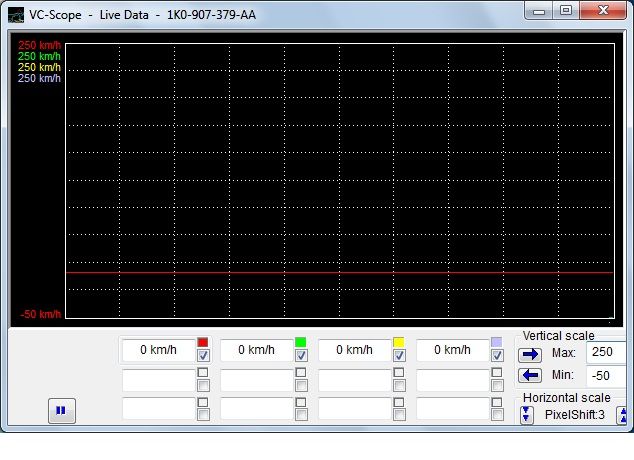Click the empty second-row field under lavender channel
634x460 pixels.
452,380
